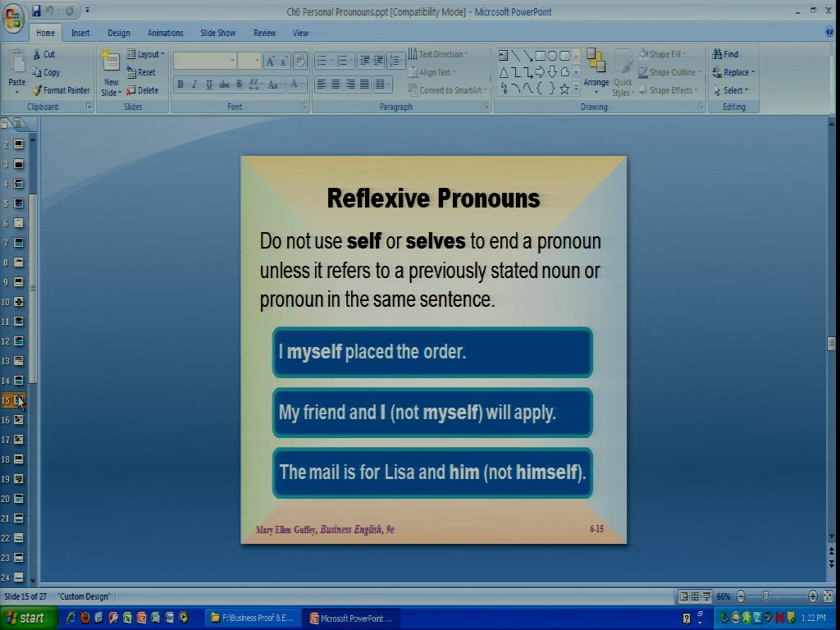Expand the Replace dropdown arrow
The width and height of the screenshot is (840, 630).
point(753,72)
